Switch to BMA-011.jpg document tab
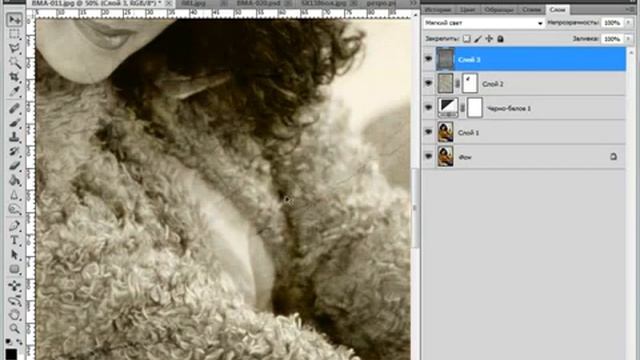 point(96,3)
